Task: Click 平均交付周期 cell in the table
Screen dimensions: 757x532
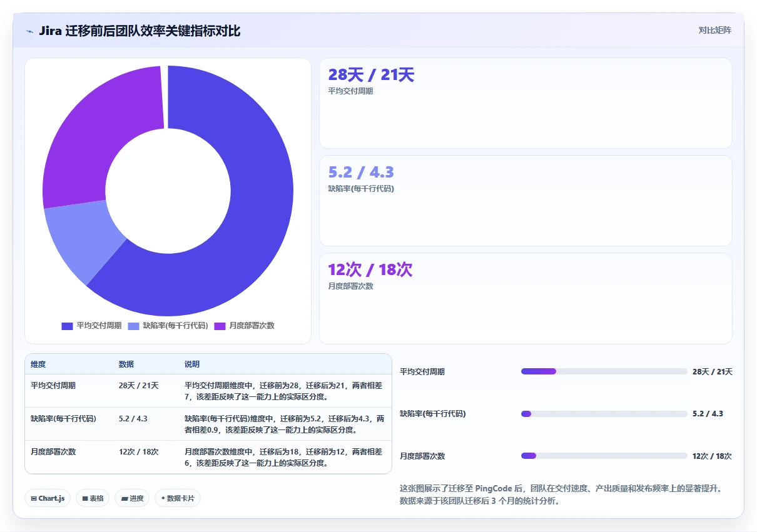Action: tap(53, 386)
